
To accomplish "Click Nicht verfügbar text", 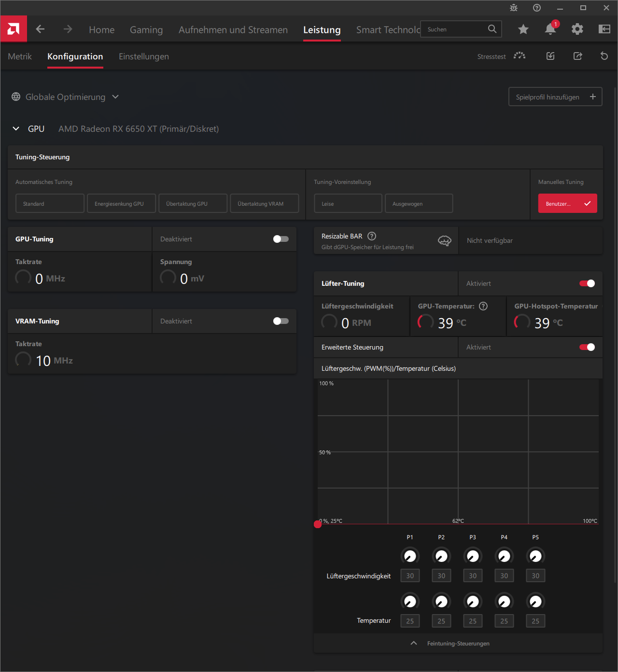I will coord(490,240).
